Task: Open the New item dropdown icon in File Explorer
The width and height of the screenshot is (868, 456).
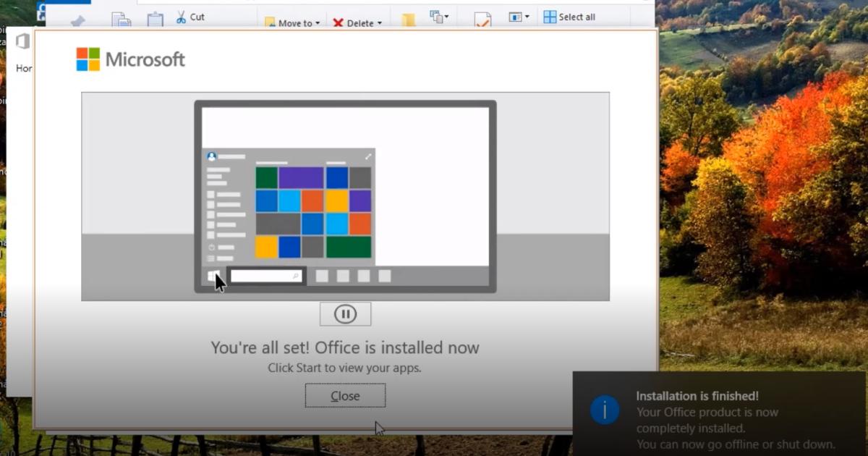Action: (x=439, y=16)
